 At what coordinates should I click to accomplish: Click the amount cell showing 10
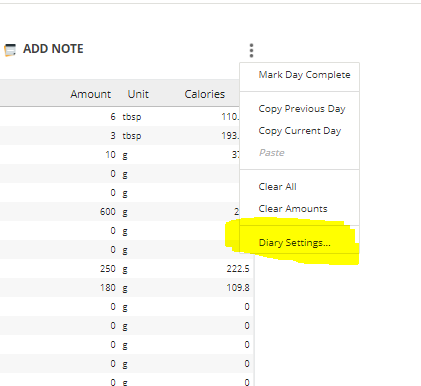pos(110,155)
